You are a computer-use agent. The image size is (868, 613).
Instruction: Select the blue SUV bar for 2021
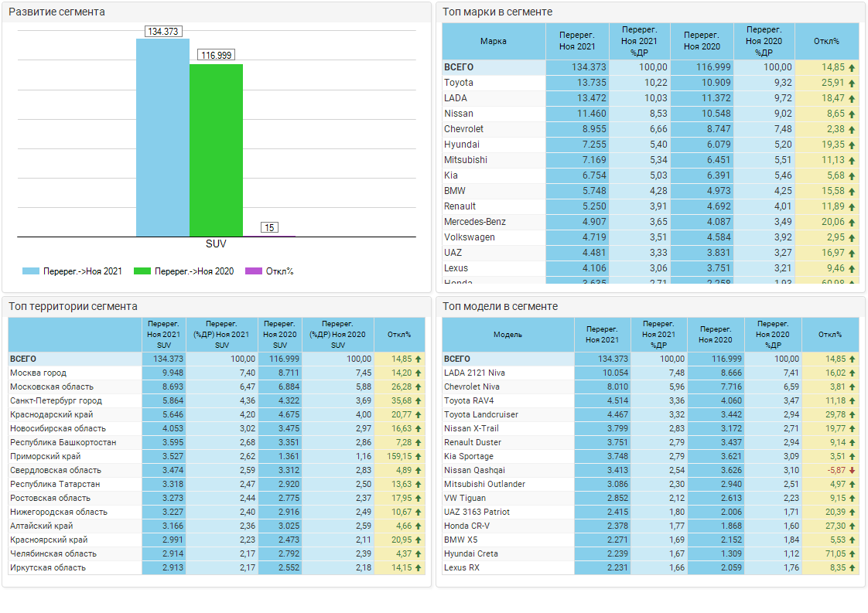pyautogui.click(x=162, y=138)
